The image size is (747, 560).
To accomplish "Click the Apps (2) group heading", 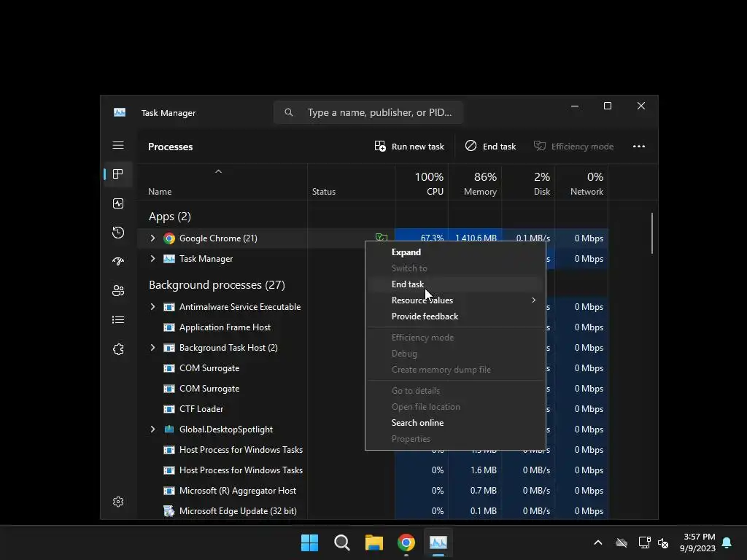I will (169, 217).
